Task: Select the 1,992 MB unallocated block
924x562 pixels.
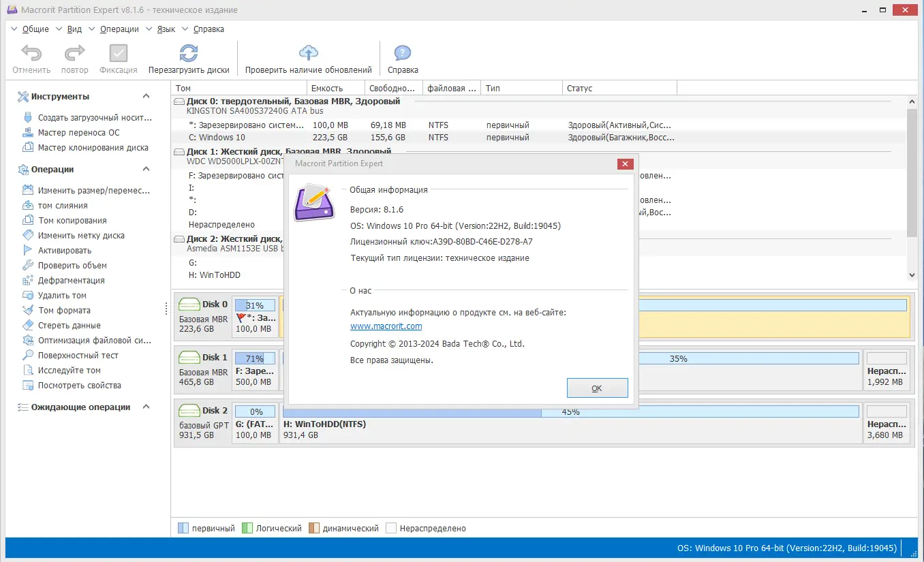Action: coord(887,370)
